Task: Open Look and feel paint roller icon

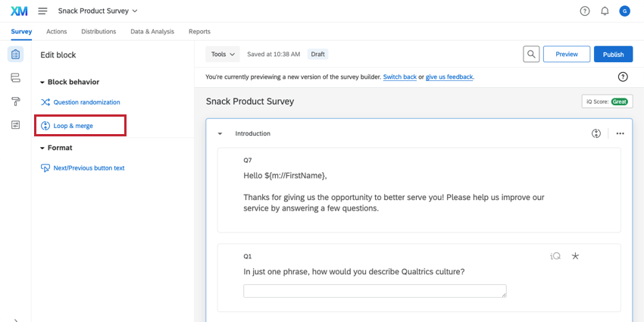Action: click(15, 102)
